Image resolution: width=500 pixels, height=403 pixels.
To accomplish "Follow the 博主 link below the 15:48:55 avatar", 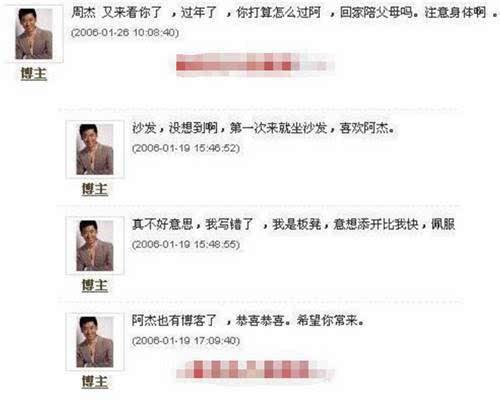I will 95,286.
